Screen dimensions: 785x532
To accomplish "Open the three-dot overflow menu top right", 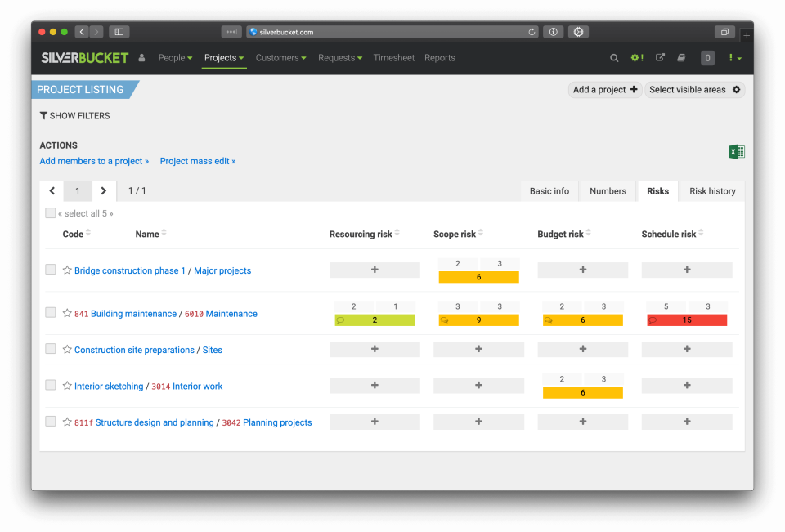I will [x=732, y=58].
